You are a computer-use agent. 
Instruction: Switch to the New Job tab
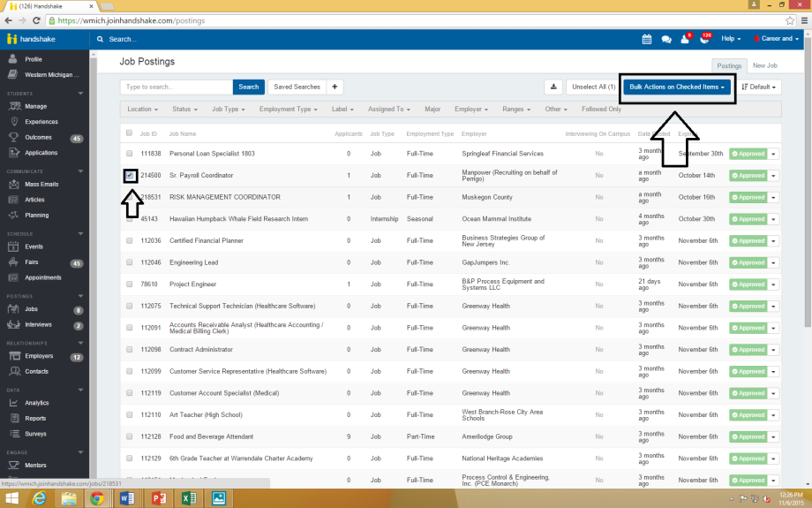pos(765,66)
